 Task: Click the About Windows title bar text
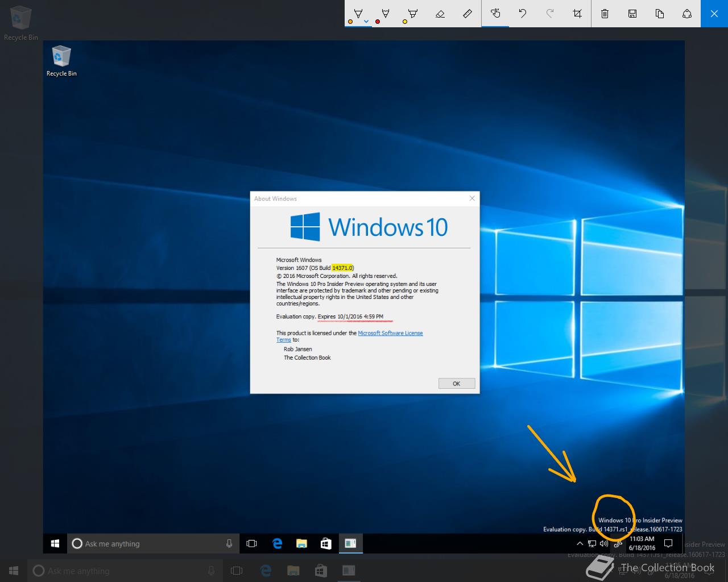tap(275, 199)
